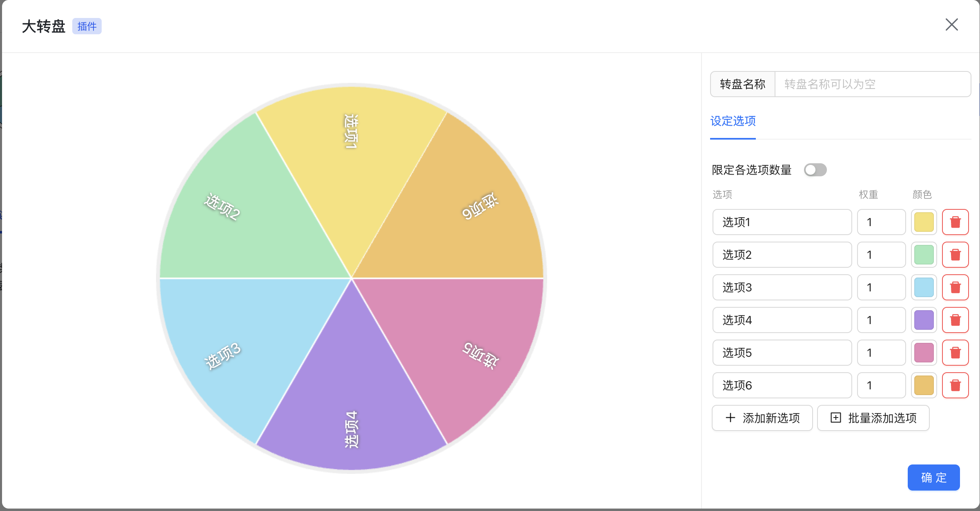Delete 选项2 with its trash icon
This screenshot has width=980, height=511.
pos(955,255)
